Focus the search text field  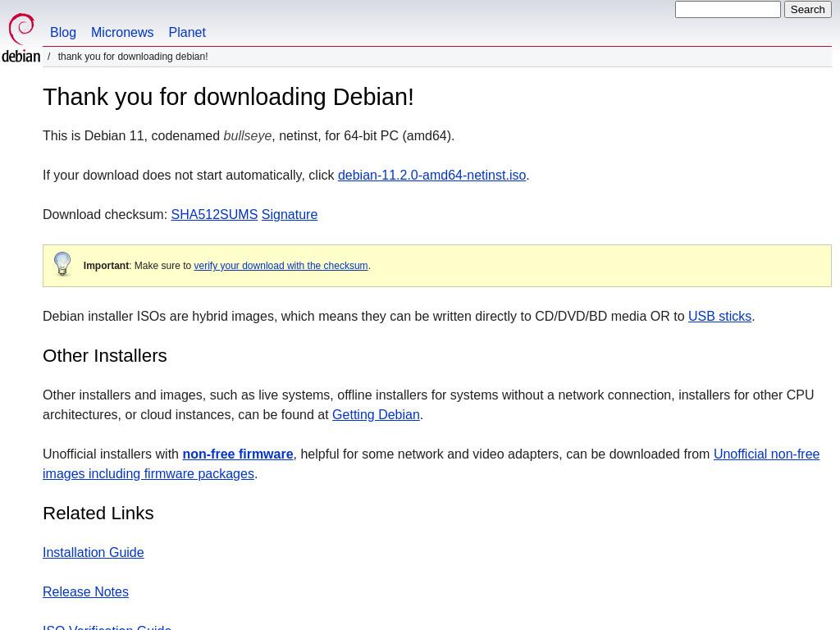[x=728, y=10]
